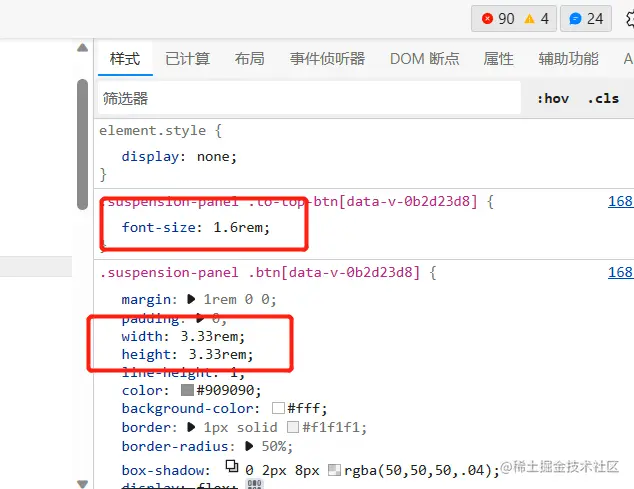Image resolution: width=634 pixels, height=489 pixels.
Task: Click scrollbar down arrow in elements panel
Action: pyautogui.click(x=82, y=483)
